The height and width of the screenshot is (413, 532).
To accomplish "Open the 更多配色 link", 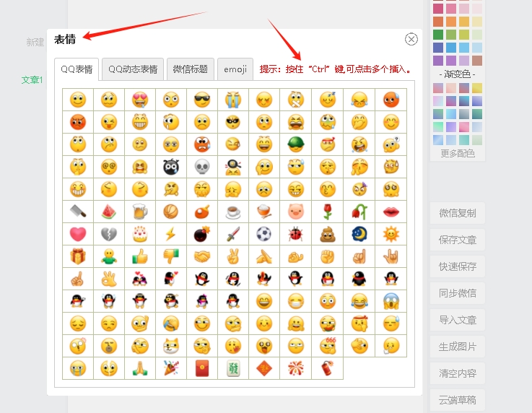I will pyautogui.click(x=458, y=153).
